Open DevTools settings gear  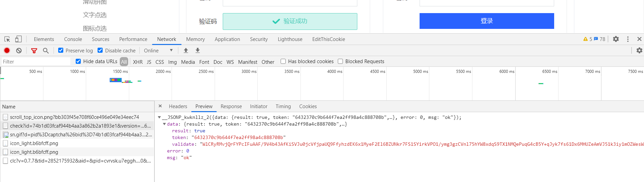tap(616, 39)
